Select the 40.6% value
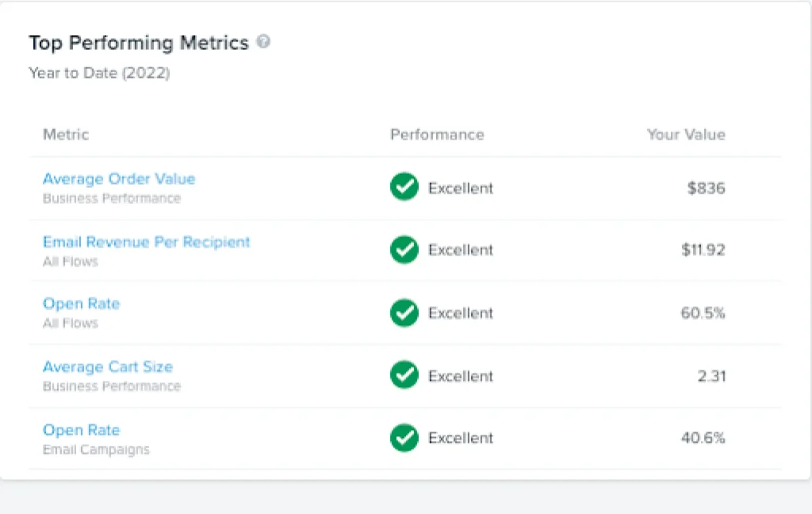 pyautogui.click(x=703, y=438)
